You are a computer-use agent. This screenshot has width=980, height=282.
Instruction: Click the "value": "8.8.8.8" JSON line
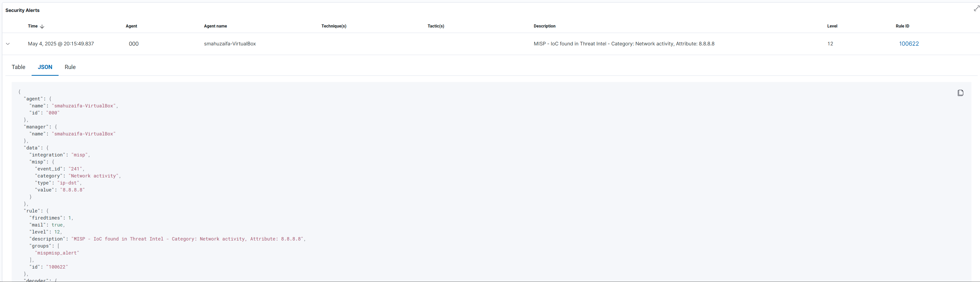click(60, 190)
